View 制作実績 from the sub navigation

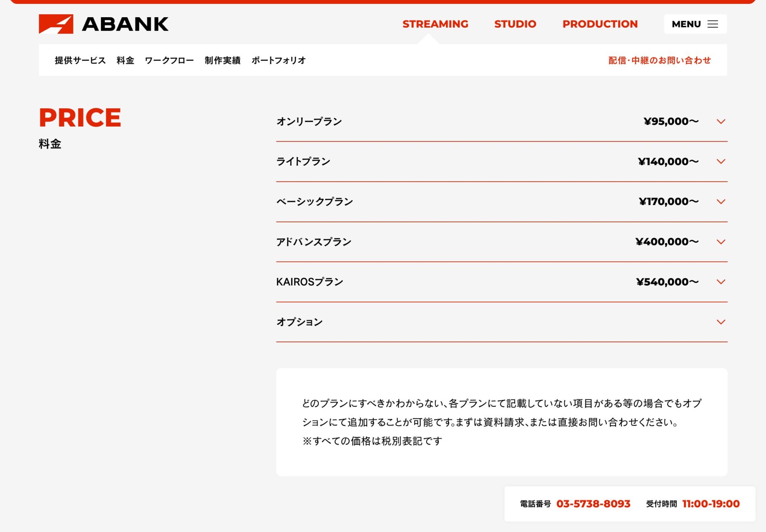pyautogui.click(x=223, y=60)
